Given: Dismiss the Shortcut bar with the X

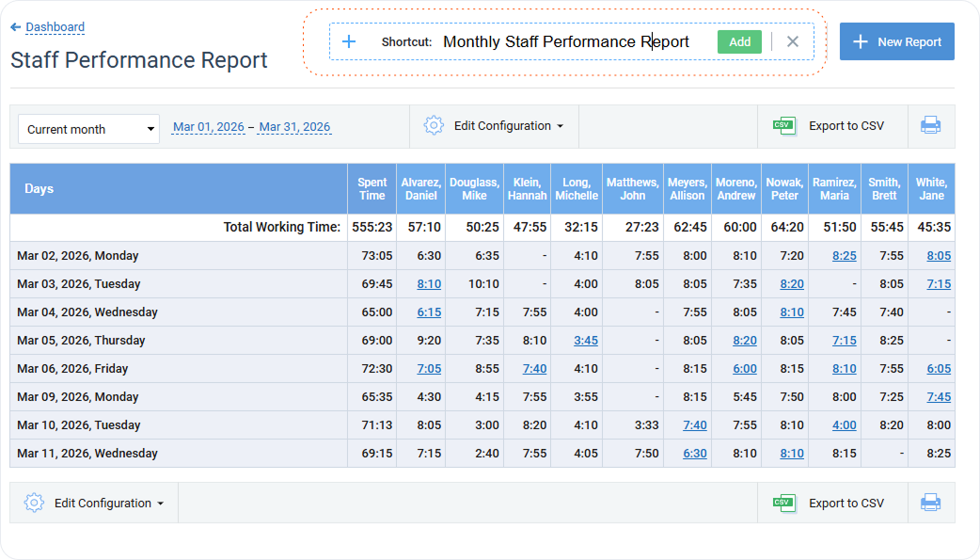Looking at the screenshot, I should [792, 41].
